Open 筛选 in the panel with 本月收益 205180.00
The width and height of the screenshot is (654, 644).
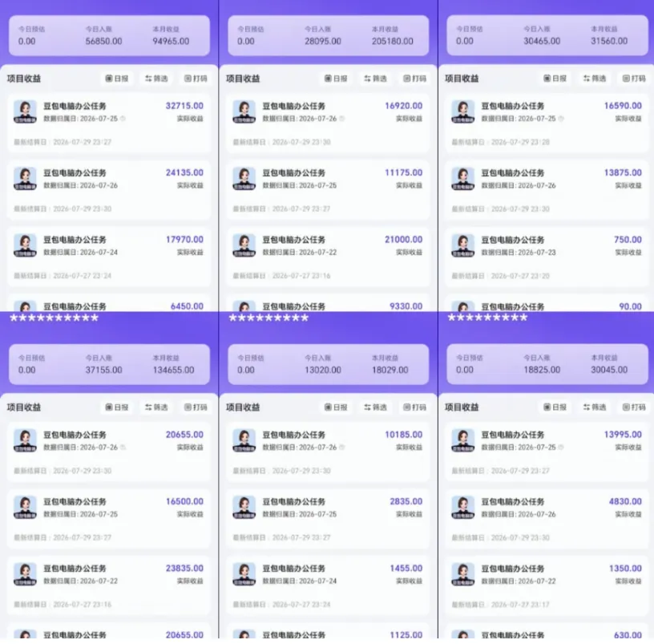tap(375, 79)
